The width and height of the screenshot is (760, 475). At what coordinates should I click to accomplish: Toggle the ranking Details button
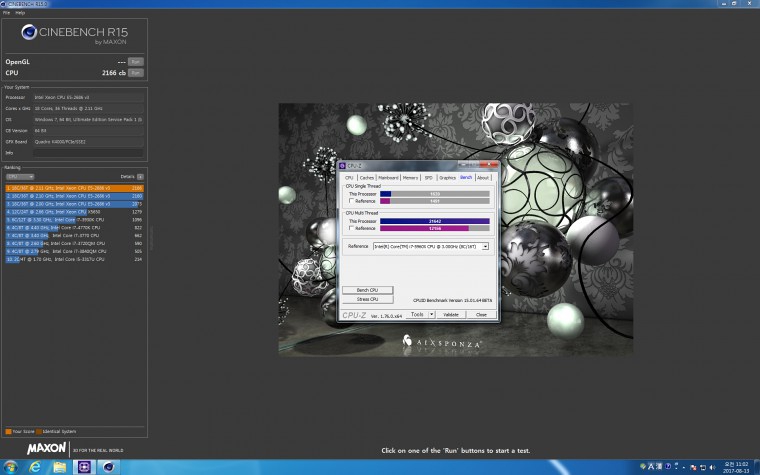pyautogui.click(x=140, y=176)
